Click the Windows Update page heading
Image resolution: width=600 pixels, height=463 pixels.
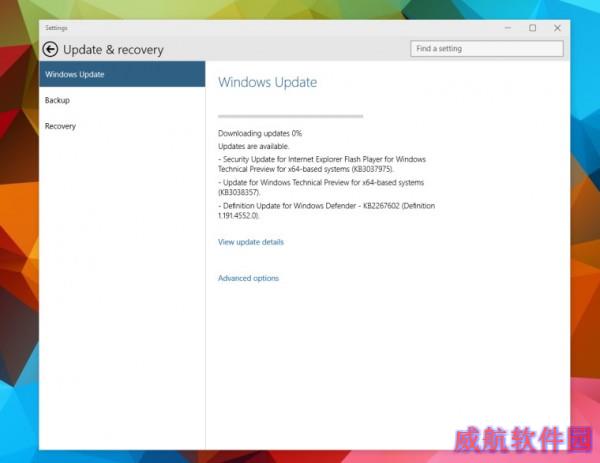pos(267,82)
